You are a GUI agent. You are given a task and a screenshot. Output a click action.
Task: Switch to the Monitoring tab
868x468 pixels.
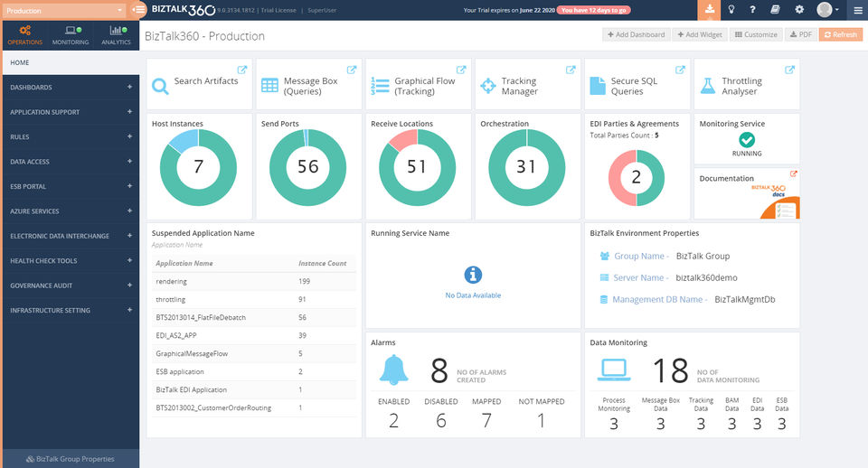[x=71, y=36]
